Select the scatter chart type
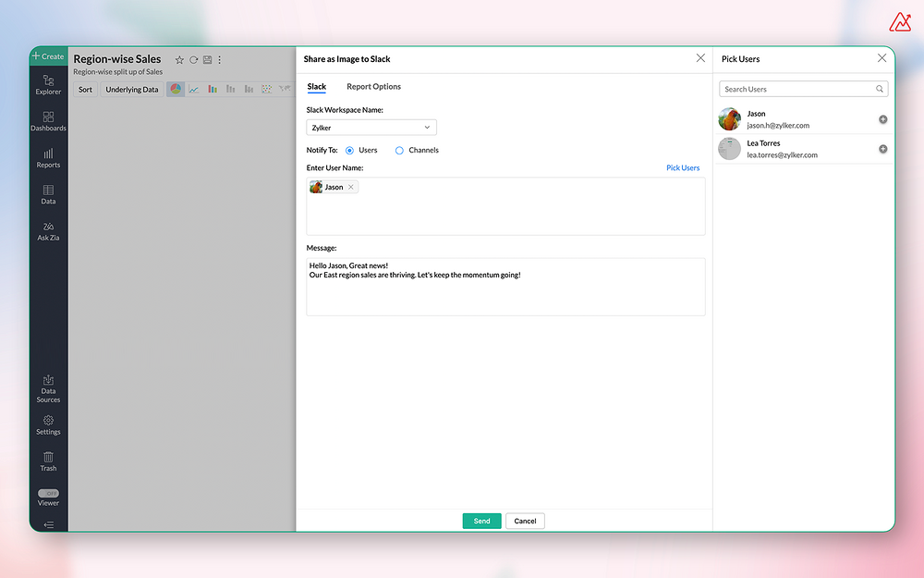Viewport: 924px width, 578px height. point(267,89)
